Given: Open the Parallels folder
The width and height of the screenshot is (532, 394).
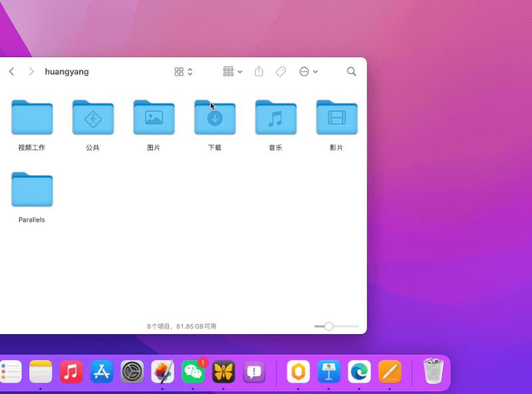Looking at the screenshot, I should (x=32, y=190).
